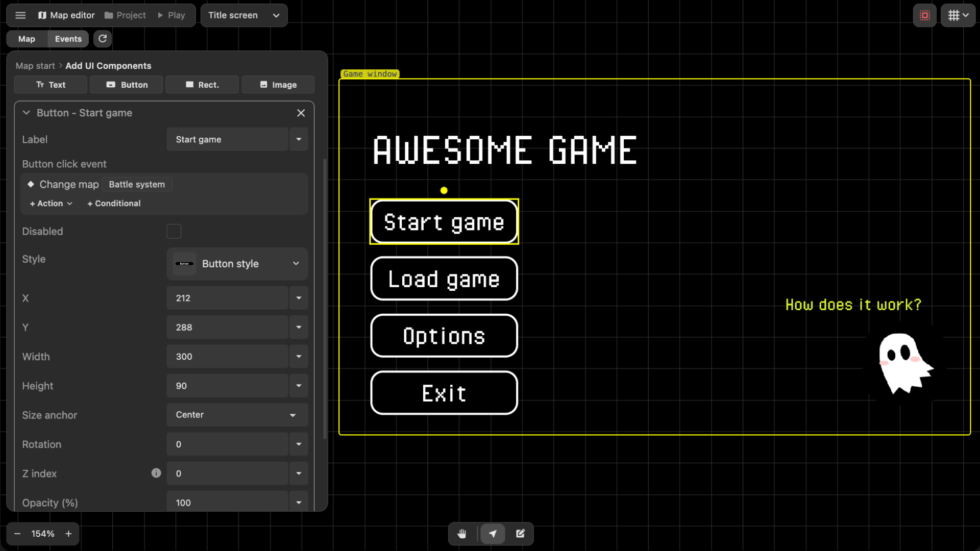980x551 pixels.
Task: Select the hand pan tool
Action: tap(462, 534)
